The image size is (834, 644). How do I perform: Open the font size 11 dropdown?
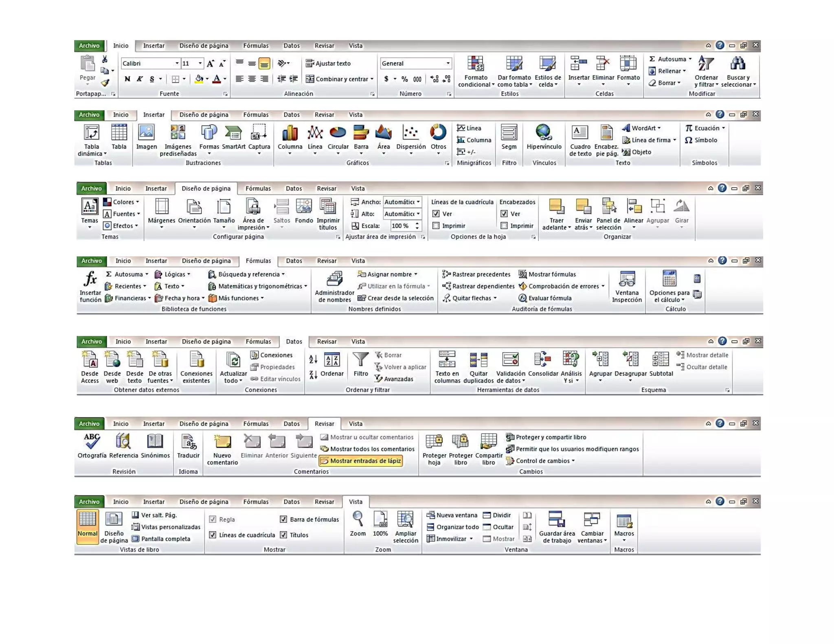click(200, 63)
